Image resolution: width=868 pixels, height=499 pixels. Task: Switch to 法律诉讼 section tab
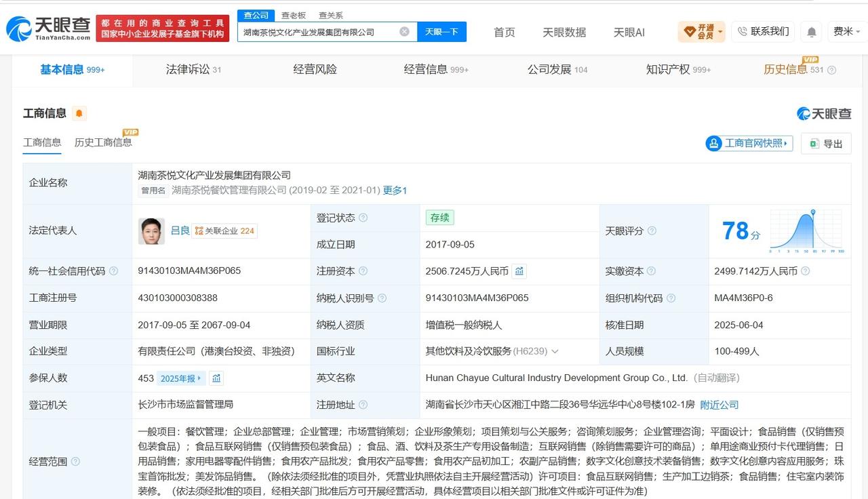click(x=193, y=69)
